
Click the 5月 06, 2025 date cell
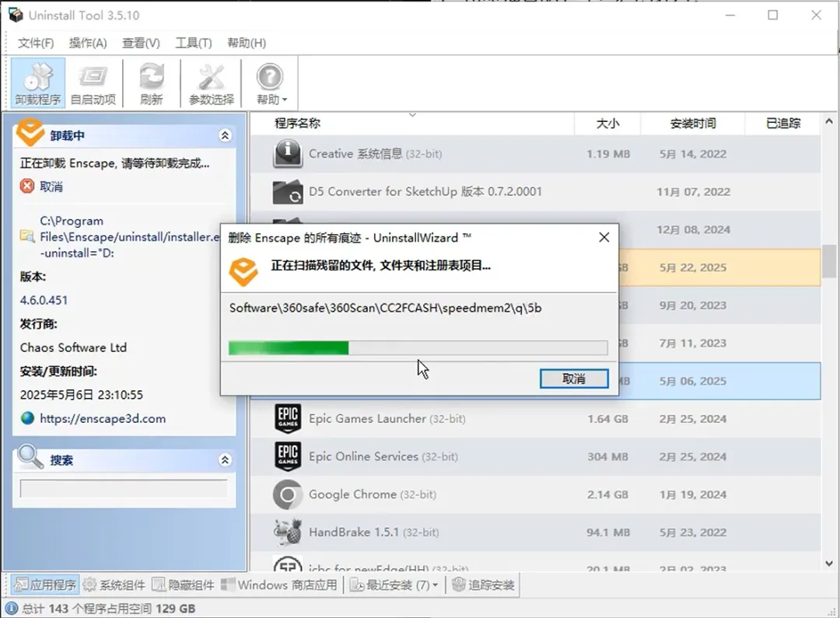[x=693, y=381]
